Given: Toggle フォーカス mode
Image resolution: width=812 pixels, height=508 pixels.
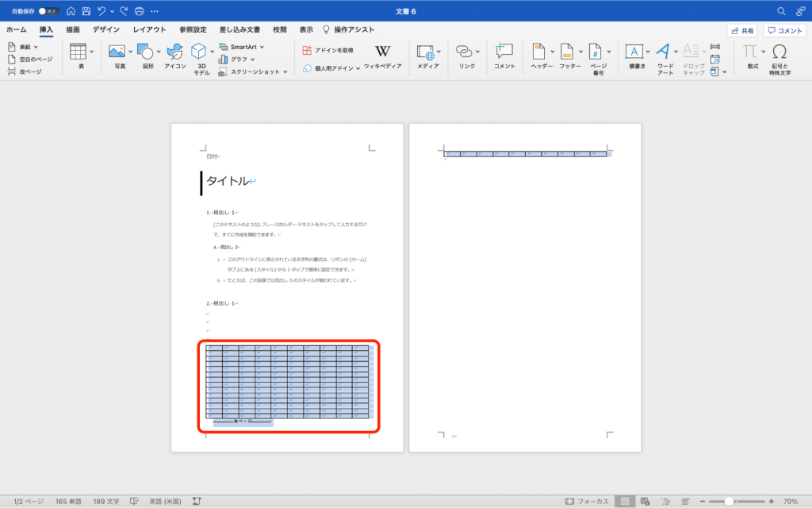Looking at the screenshot, I should [x=587, y=502].
